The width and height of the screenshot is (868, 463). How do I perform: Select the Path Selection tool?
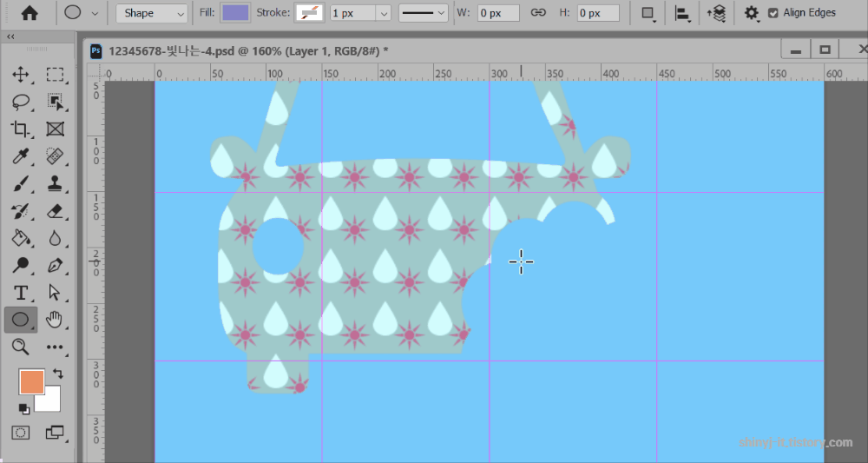click(55, 293)
